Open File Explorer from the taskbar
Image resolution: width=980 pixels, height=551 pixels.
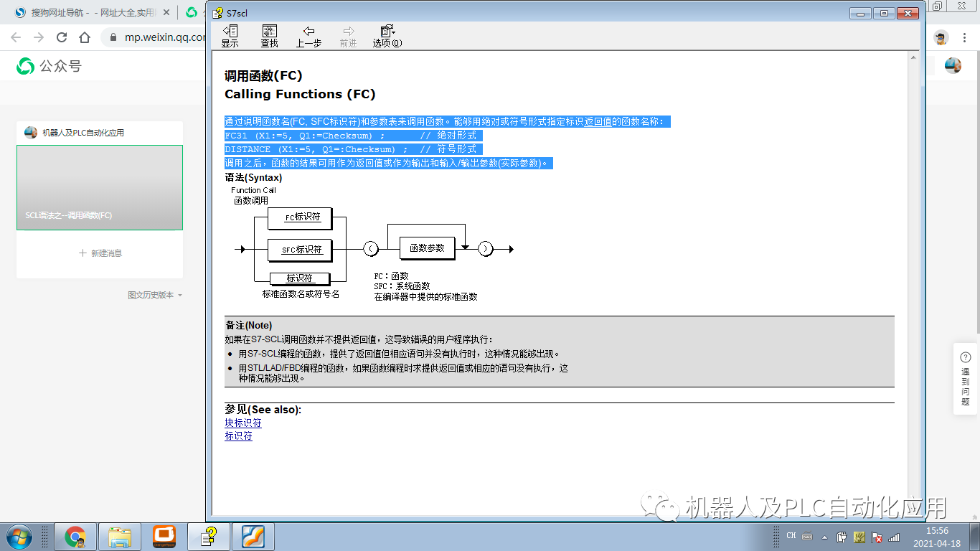click(x=120, y=536)
